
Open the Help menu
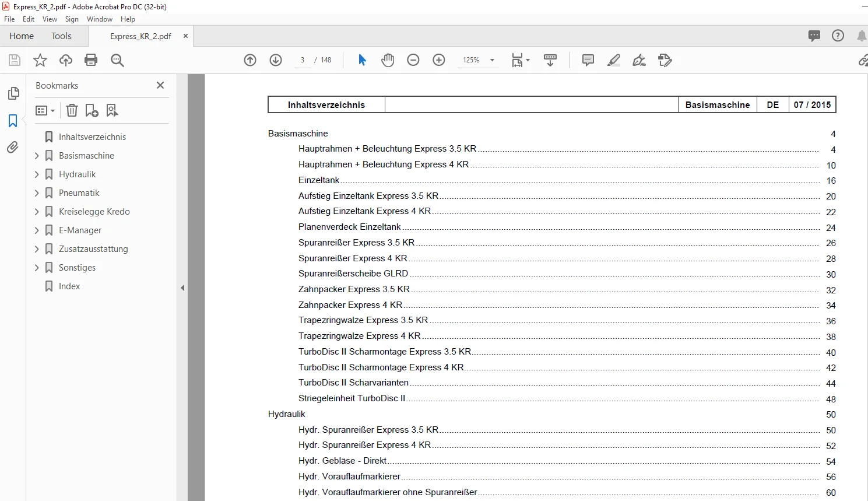tap(128, 19)
